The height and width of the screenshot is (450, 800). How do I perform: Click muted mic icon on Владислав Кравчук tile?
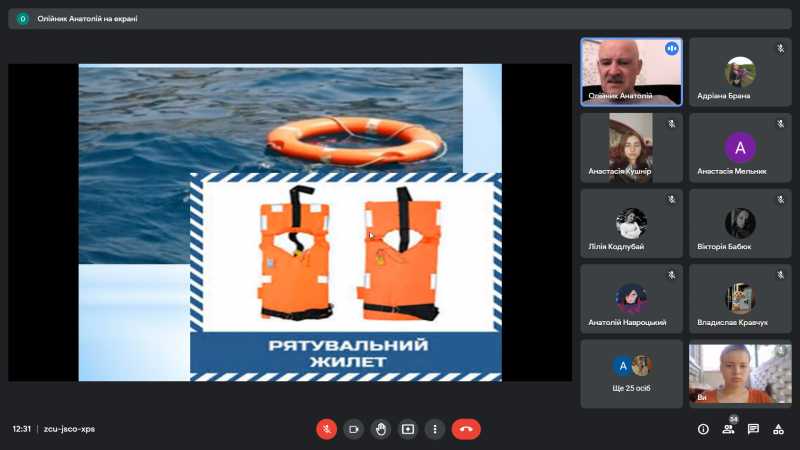click(x=780, y=275)
